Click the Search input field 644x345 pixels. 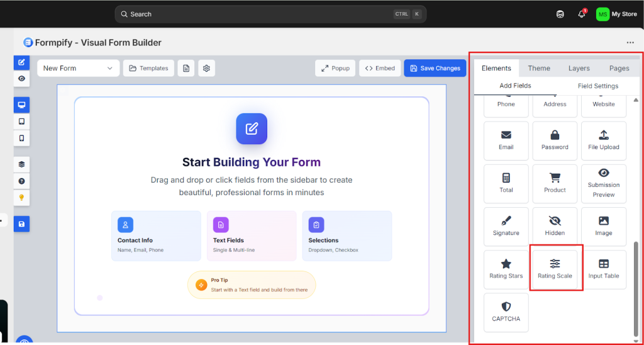pyautogui.click(x=252, y=14)
